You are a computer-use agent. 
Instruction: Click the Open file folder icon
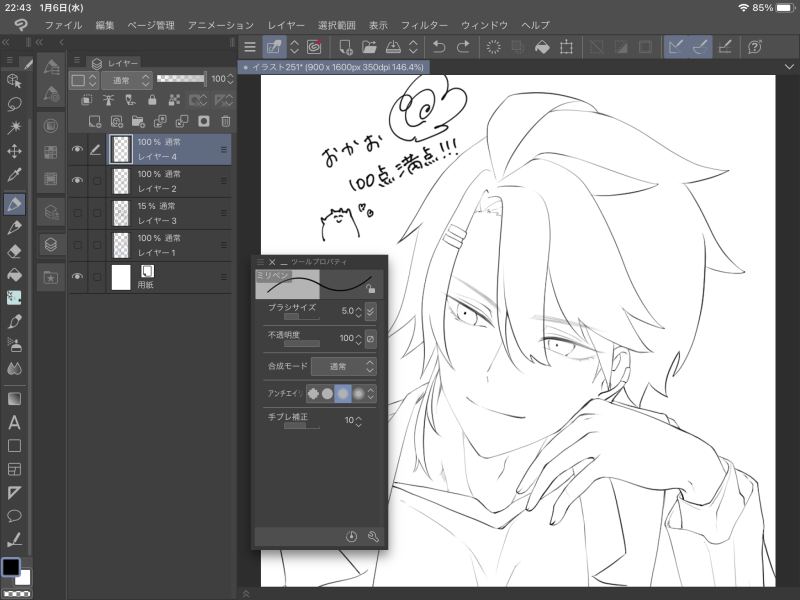tap(369, 47)
